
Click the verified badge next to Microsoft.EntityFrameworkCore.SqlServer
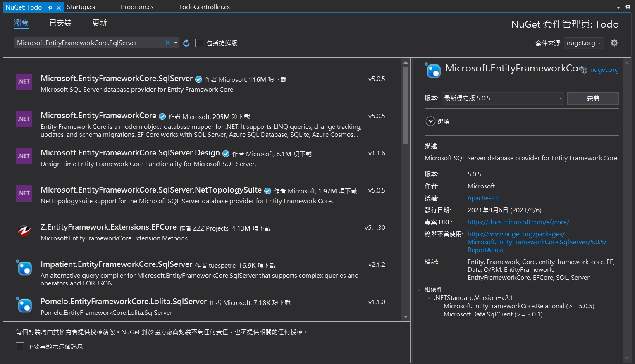(198, 79)
